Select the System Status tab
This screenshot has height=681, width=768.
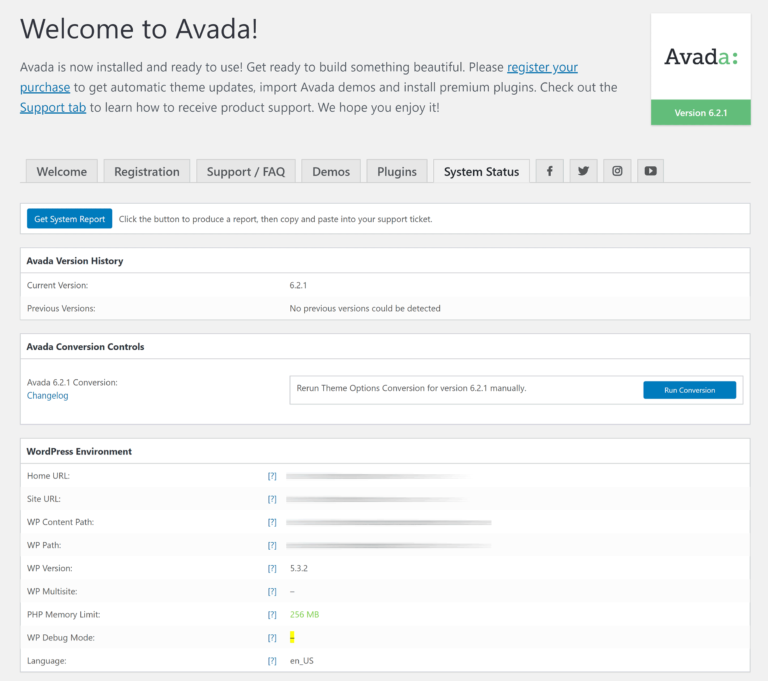point(481,171)
